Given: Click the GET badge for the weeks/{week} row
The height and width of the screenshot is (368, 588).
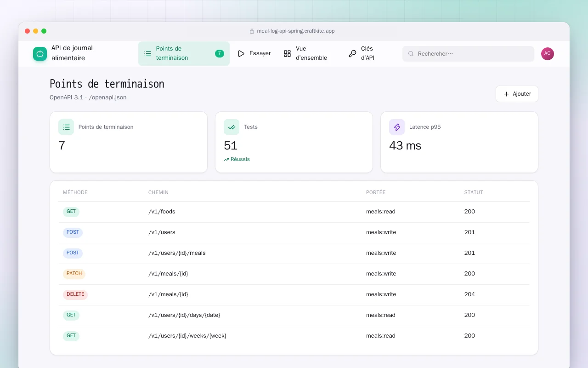Looking at the screenshot, I should 71,336.
